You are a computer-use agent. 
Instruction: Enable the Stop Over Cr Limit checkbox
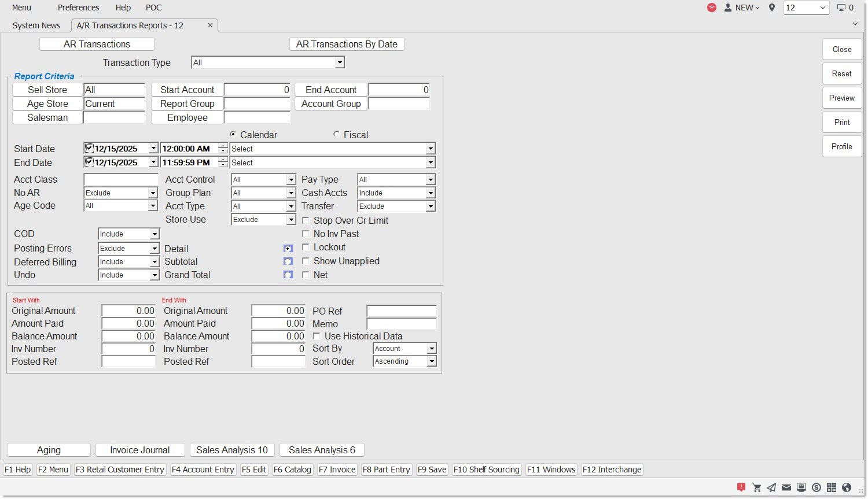(306, 220)
